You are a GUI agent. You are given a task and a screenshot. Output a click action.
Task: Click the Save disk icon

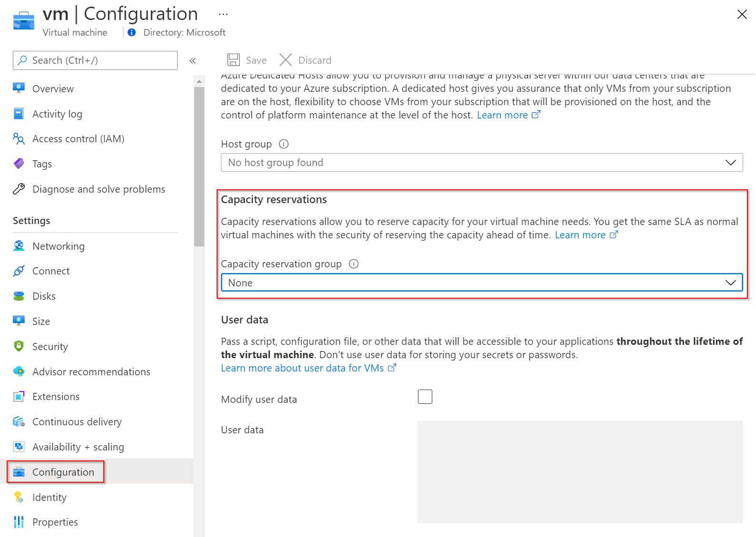point(233,60)
